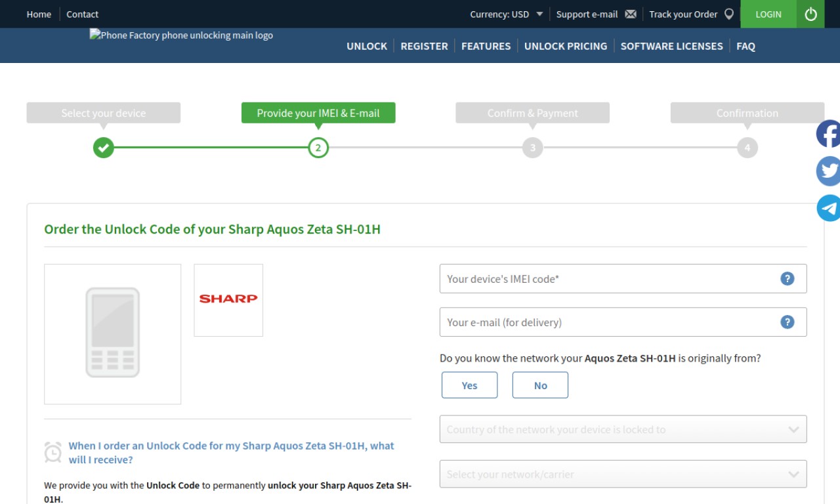
Task: Click the Track your Order link text
Action: [683, 14]
